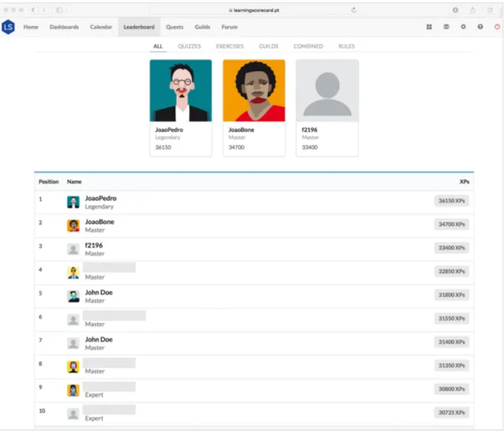Open the messages envelope icon

click(x=446, y=27)
